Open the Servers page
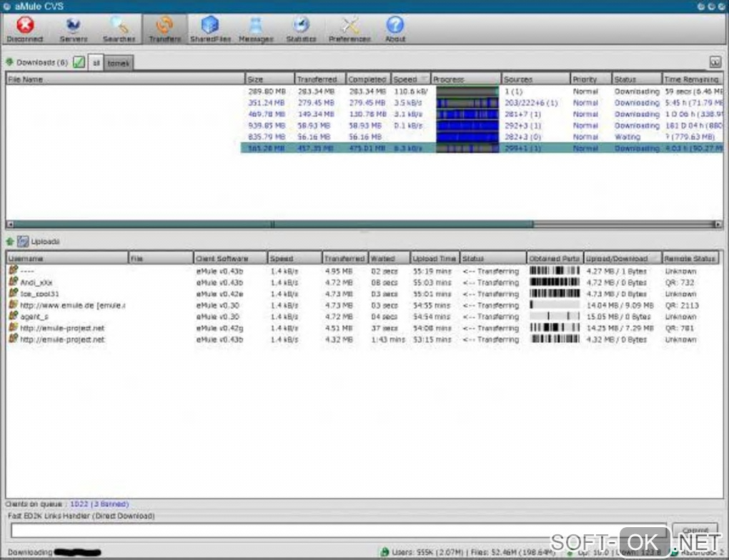 point(74,29)
